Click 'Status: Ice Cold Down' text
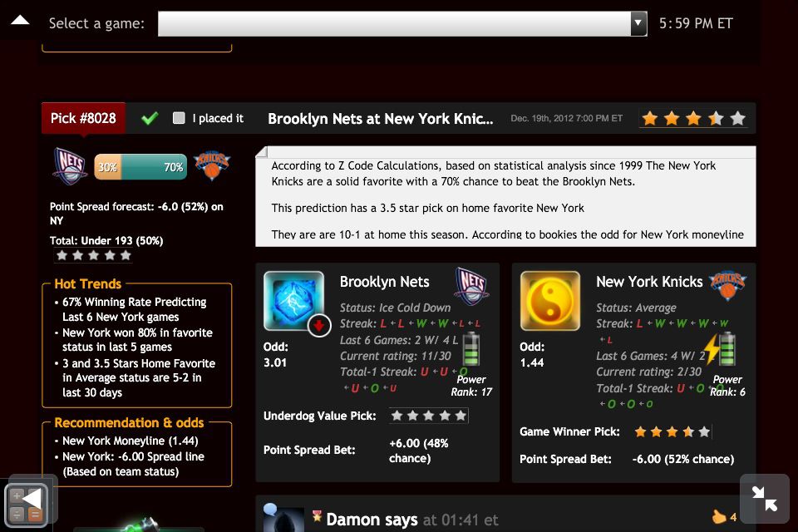Viewport: 798px width, 532px height. pyautogui.click(x=396, y=308)
